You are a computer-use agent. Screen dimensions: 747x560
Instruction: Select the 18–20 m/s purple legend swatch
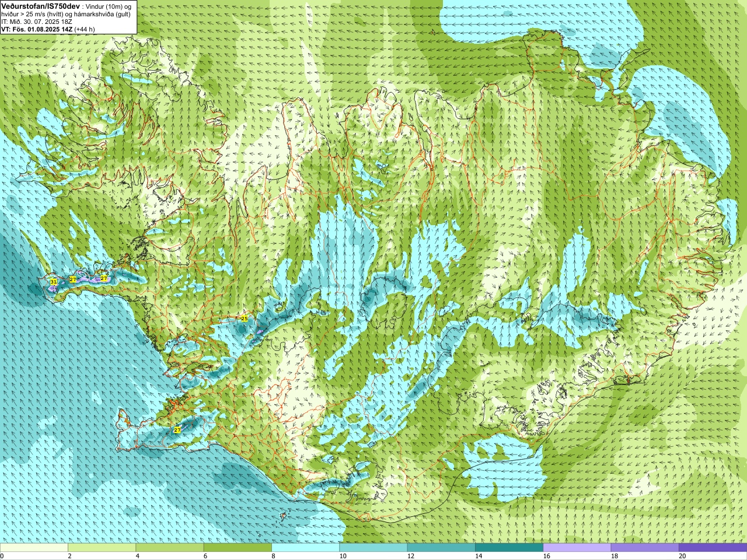point(645,548)
